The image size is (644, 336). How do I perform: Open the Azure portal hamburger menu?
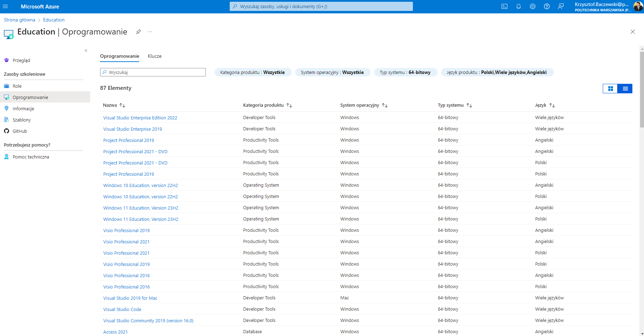5,6
